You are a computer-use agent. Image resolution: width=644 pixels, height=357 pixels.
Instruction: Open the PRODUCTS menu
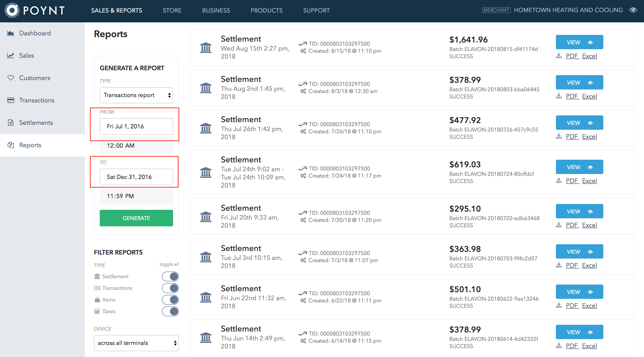pyautogui.click(x=267, y=10)
